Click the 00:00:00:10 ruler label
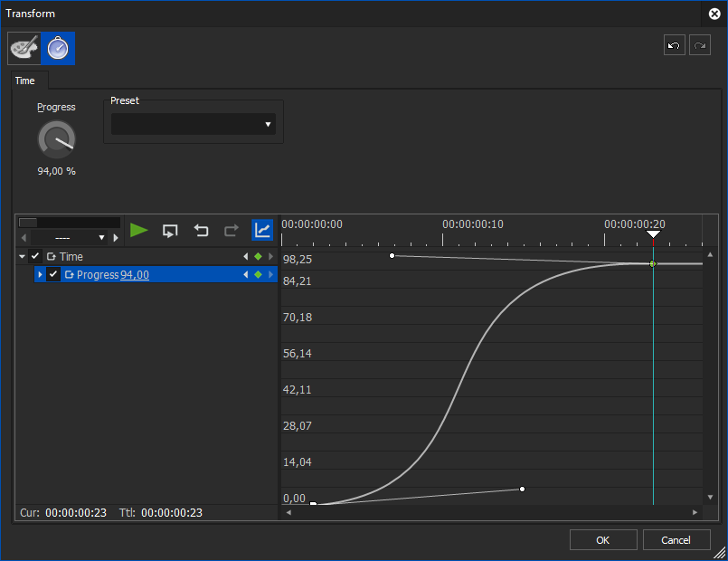Viewport: 728px width, 561px height. pyautogui.click(x=473, y=224)
